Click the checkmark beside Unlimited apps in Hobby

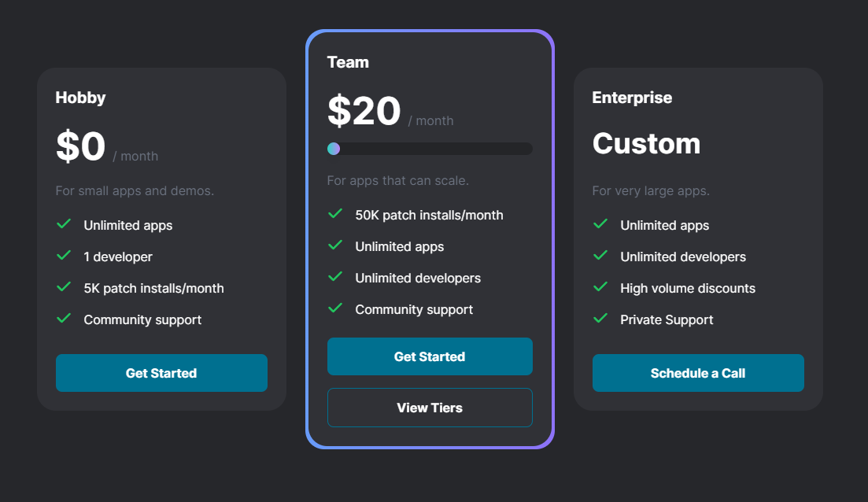tap(64, 225)
